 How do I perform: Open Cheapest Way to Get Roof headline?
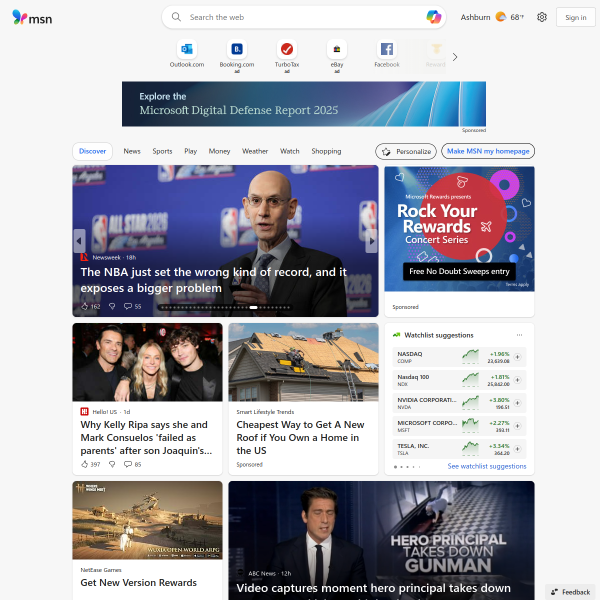pos(300,437)
